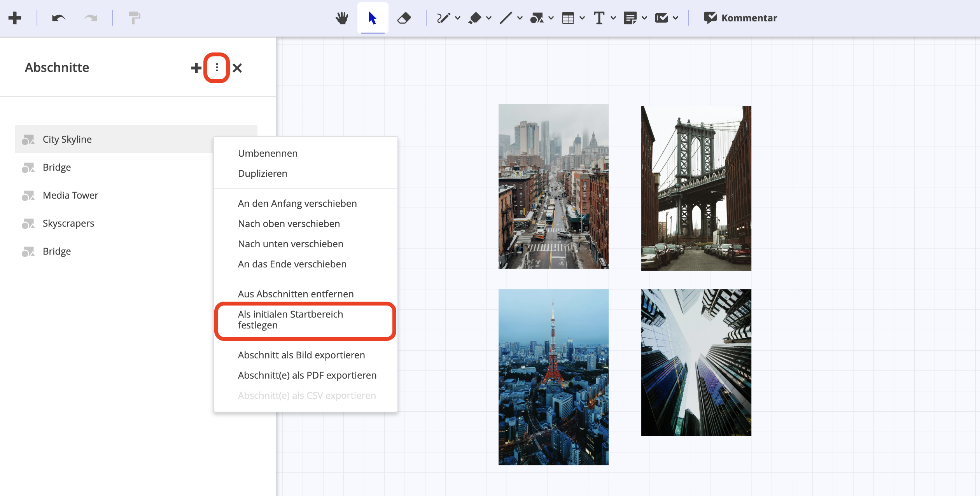Expand the shapes tool dropdown arrow
This screenshot has width=980, height=496.
coord(551,18)
